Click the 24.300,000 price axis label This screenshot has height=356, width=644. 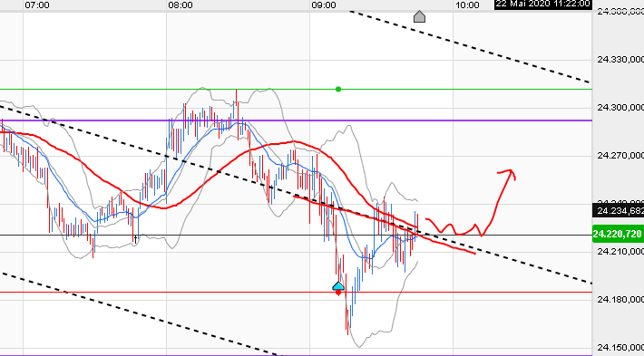click(620, 108)
